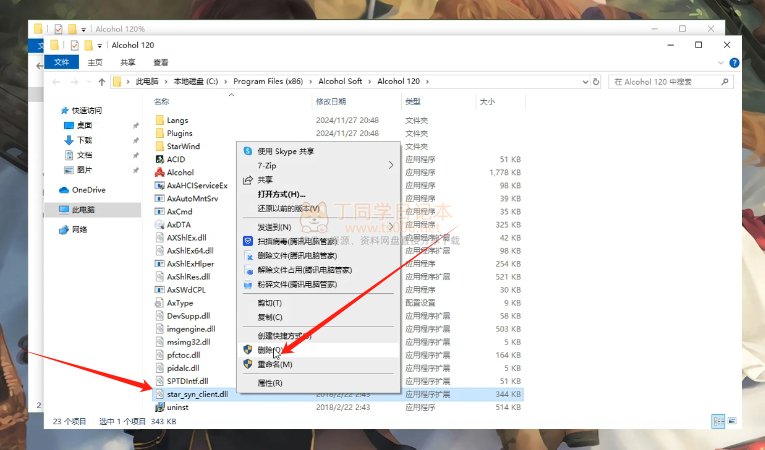Sort by the 名称 column header
This screenshot has width=765, height=450.
point(161,102)
